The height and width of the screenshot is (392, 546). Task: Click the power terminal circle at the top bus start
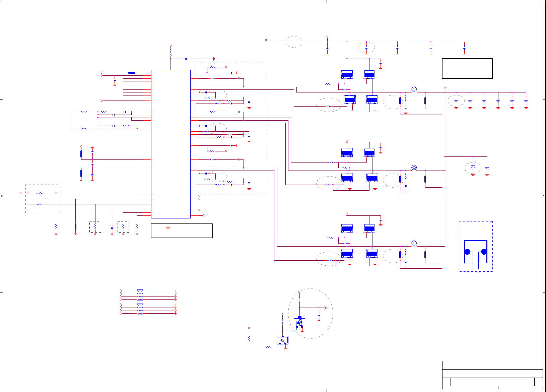[266, 40]
